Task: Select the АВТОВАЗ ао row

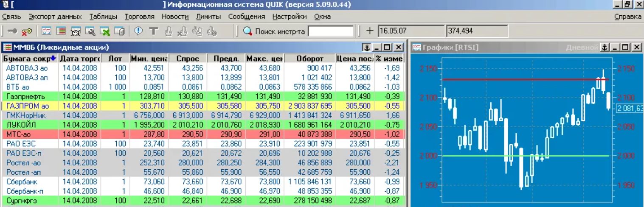Action: point(204,68)
